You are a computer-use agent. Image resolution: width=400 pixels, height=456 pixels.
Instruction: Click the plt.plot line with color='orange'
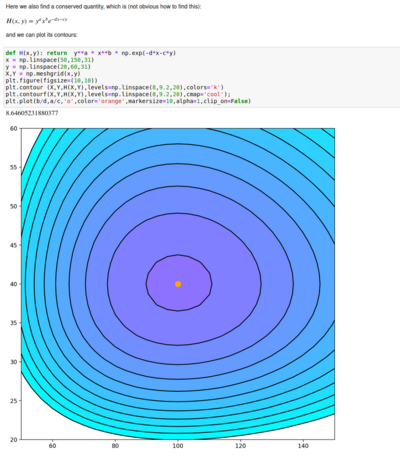click(x=128, y=101)
